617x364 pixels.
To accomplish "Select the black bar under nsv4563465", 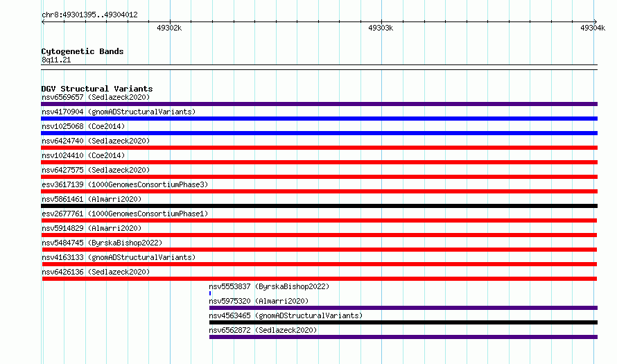I will [x=403, y=322].
